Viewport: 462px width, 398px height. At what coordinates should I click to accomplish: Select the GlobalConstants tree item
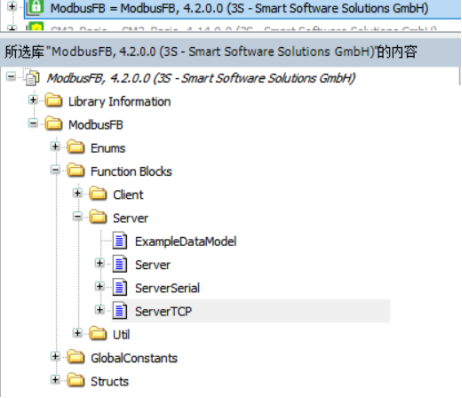(x=134, y=358)
